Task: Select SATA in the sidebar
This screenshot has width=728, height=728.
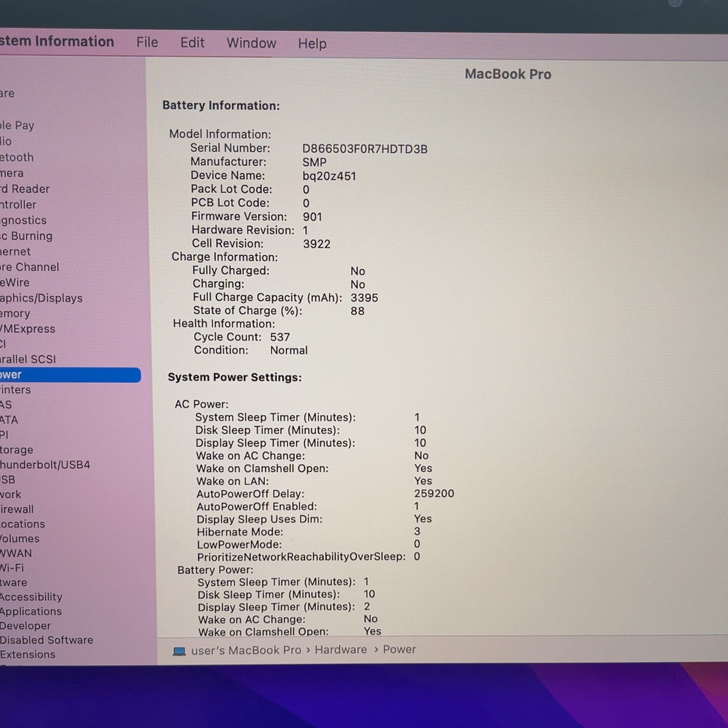Action: point(9,419)
